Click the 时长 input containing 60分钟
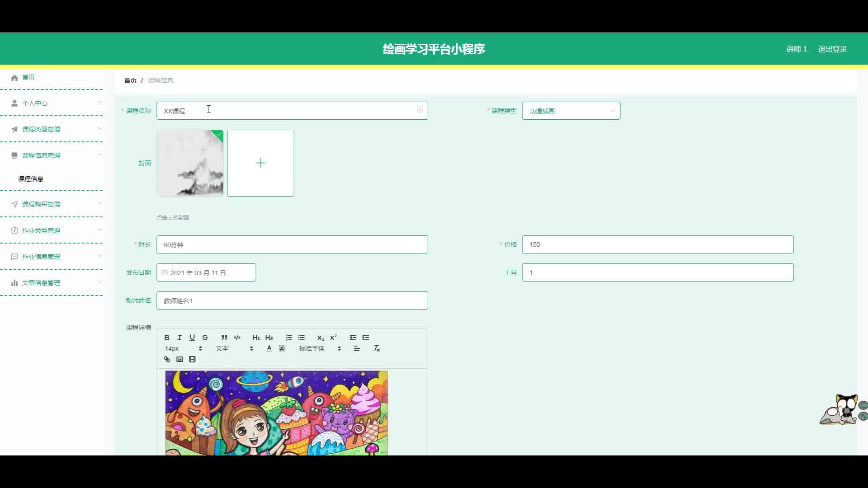Screen dimensions: 868x488 (x=292, y=244)
